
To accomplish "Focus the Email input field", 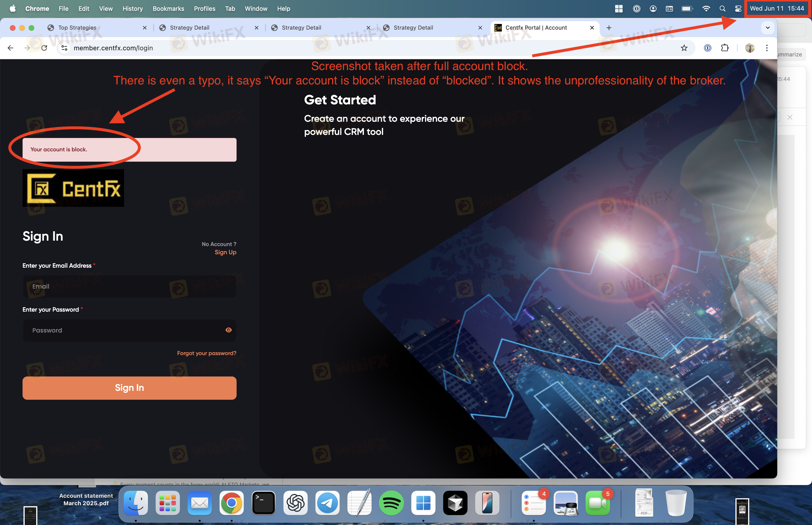I will pyautogui.click(x=129, y=287).
